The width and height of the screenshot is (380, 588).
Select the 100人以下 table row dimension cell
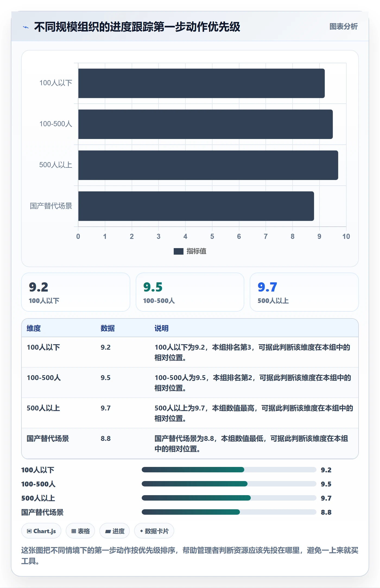coord(43,347)
